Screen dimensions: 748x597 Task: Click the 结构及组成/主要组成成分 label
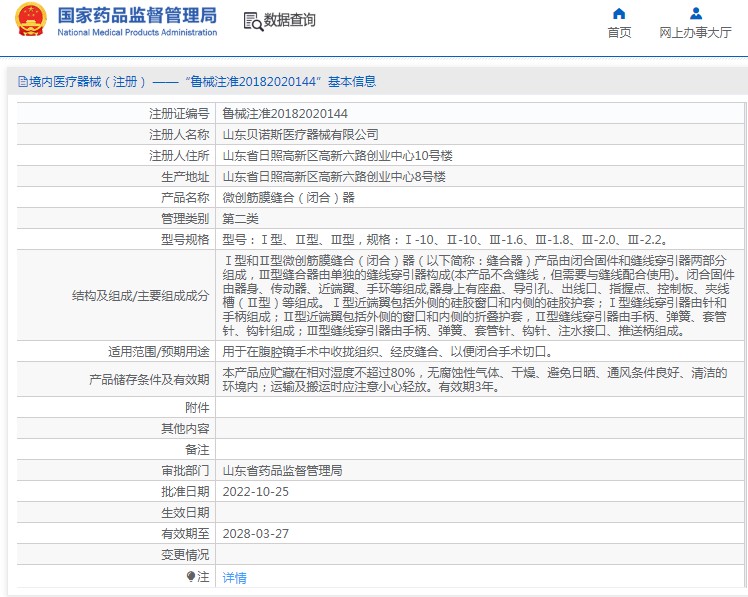pyautogui.click(x=141, y=296)
